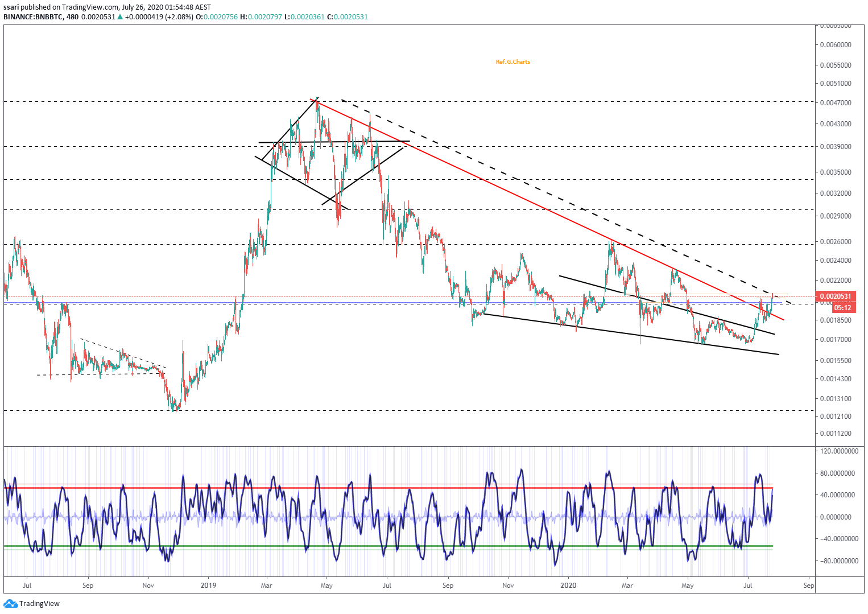Click the TradingView cloud logo icon
868x614 pixels.
point(10,603)
